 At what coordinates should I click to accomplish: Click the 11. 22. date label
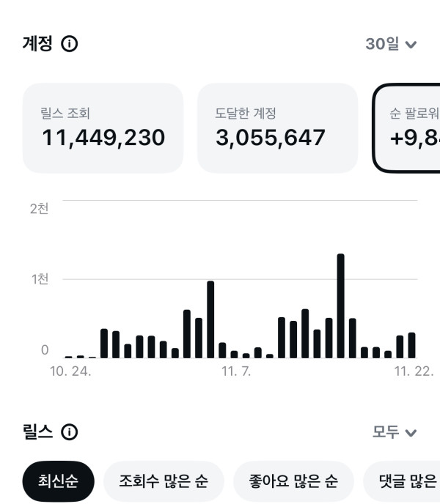(x=413, y=371)
